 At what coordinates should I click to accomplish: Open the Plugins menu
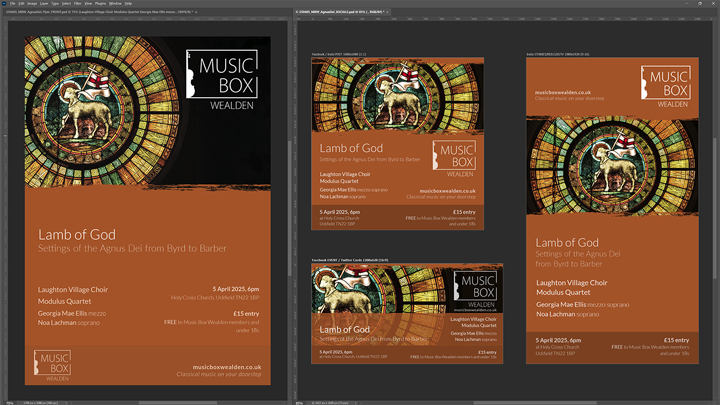coord(100,3)
